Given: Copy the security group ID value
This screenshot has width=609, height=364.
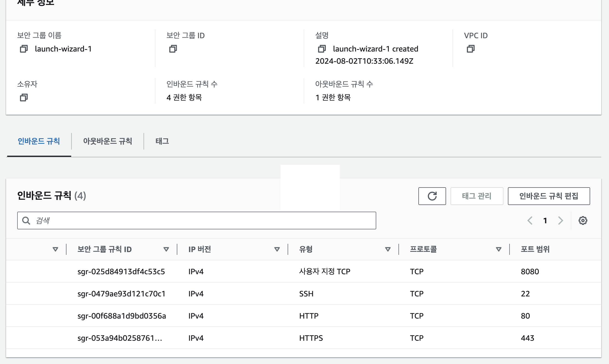Looking at the screenshot, I should pyautogui.click(x=173, y=49).
